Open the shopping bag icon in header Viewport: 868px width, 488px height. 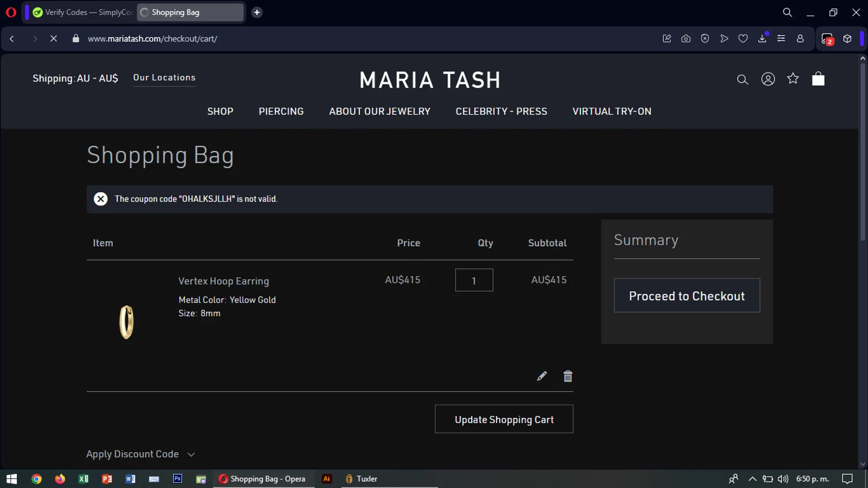[x=818, y=79]
